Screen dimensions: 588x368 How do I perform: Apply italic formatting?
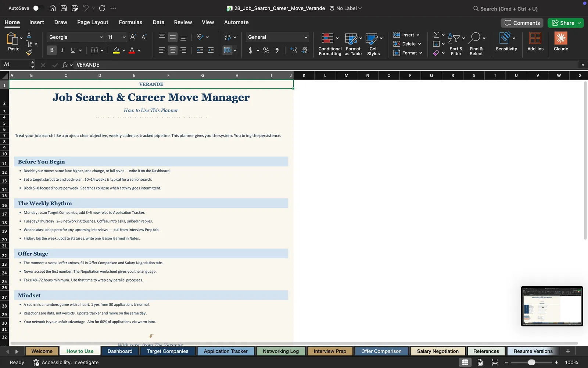tap(62, 50)
